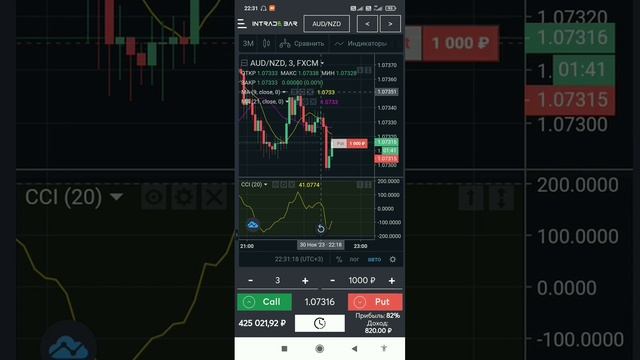
Task: Toggle the лог logarithmic scale
Action: 354,260
